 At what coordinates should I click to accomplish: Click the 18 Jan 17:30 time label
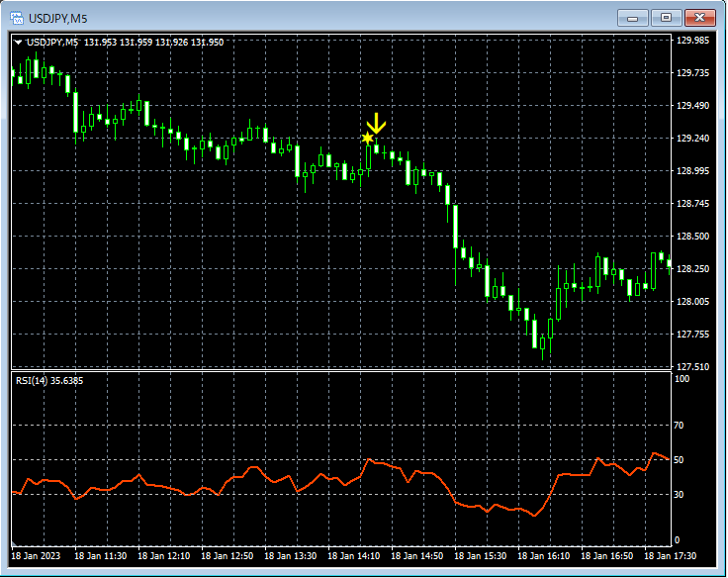click(x=671, y=556)
